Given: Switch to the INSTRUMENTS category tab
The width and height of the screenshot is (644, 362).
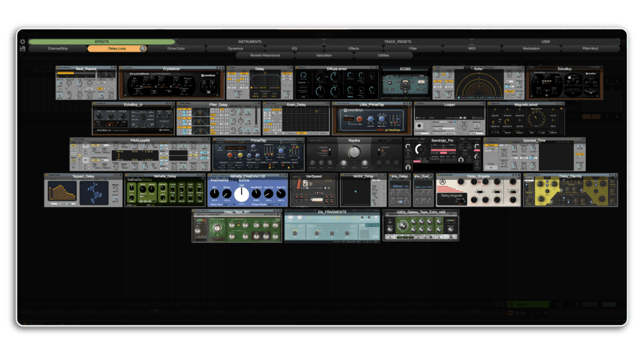Looking at the screenshot, I should coord(249,42).
